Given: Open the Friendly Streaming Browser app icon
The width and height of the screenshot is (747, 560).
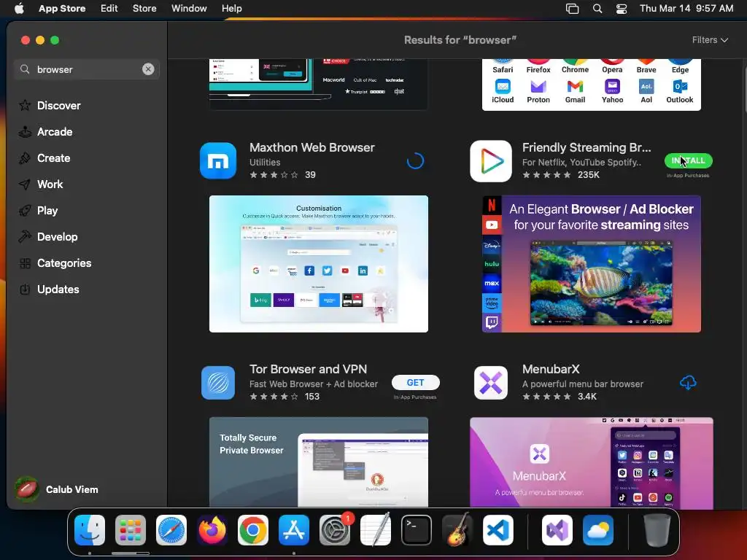Looking at the screenshot, I should tap(491, 161).
